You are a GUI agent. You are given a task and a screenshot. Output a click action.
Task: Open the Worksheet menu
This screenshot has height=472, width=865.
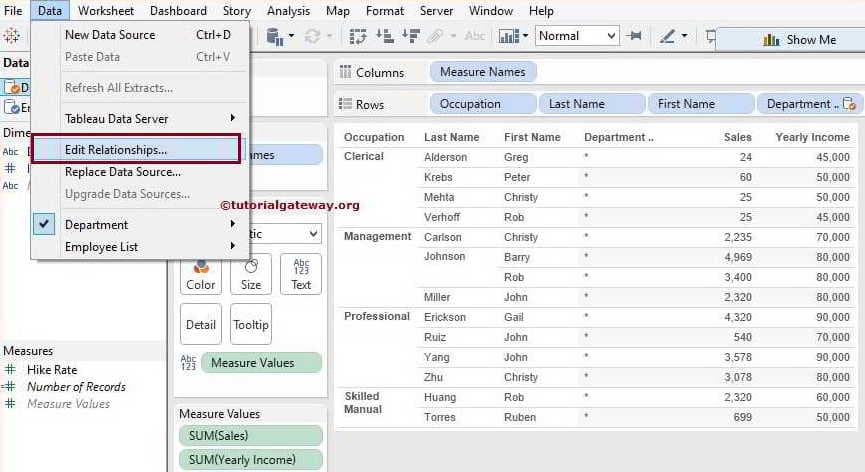tap(106, 10)
